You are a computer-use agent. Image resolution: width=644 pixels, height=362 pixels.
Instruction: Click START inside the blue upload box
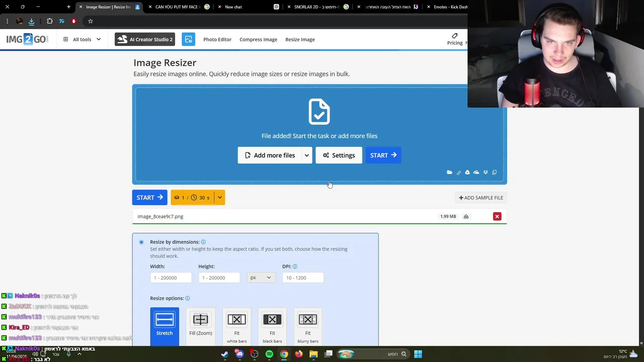tap(383, 155)
